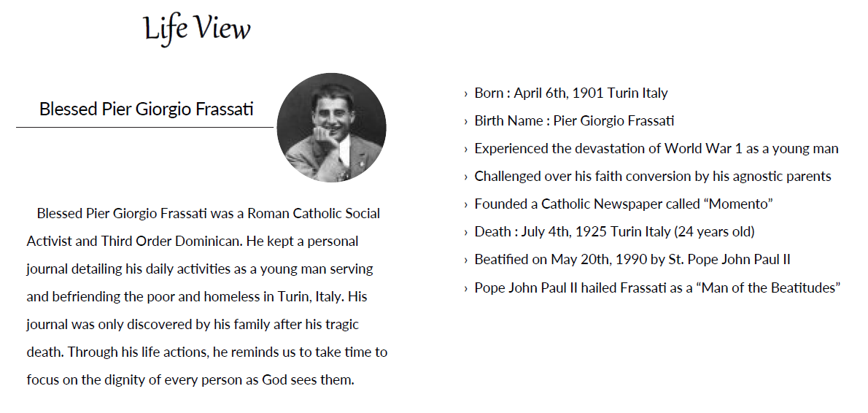Click the "Death : July 4th, 1925" line
Viewport: 868px width, 413px height.
[614, 232]
